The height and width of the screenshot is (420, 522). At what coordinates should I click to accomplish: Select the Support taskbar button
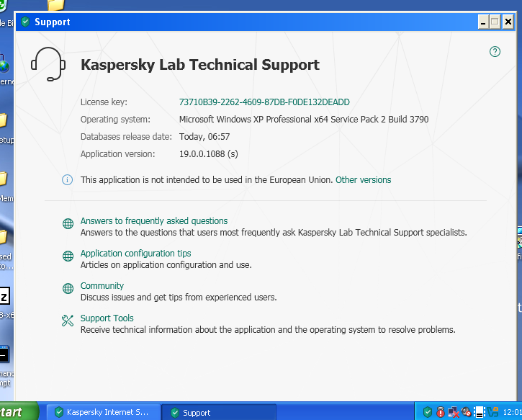click(219, 412)
